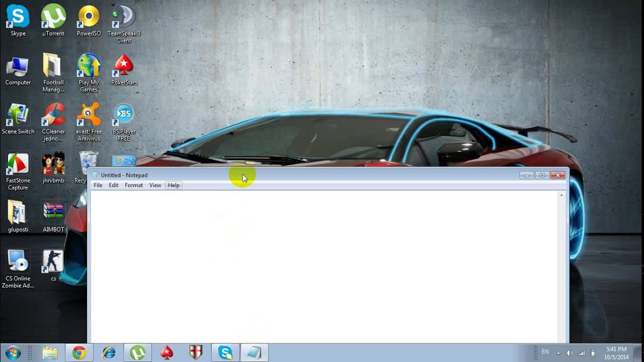The width and height of the screenshot is (644, 362).
Task: Click the battery power tray icon
Action: point(593,353)
